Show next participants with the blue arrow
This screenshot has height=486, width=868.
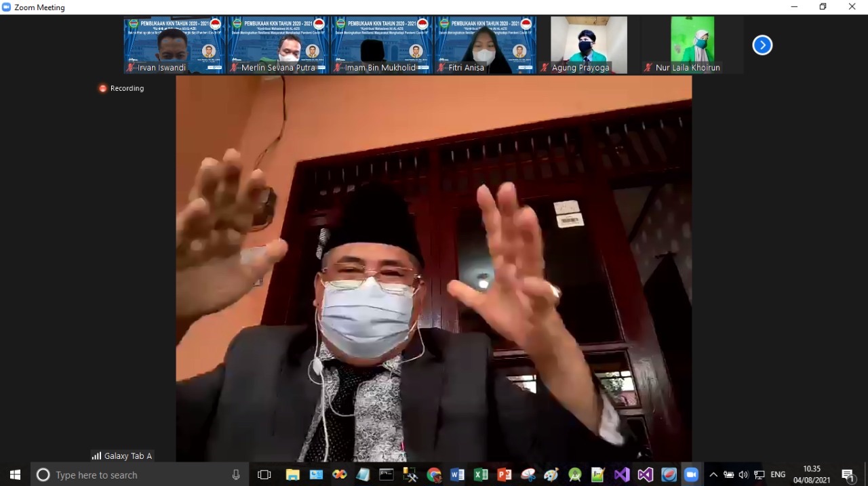tap(762, 45)
